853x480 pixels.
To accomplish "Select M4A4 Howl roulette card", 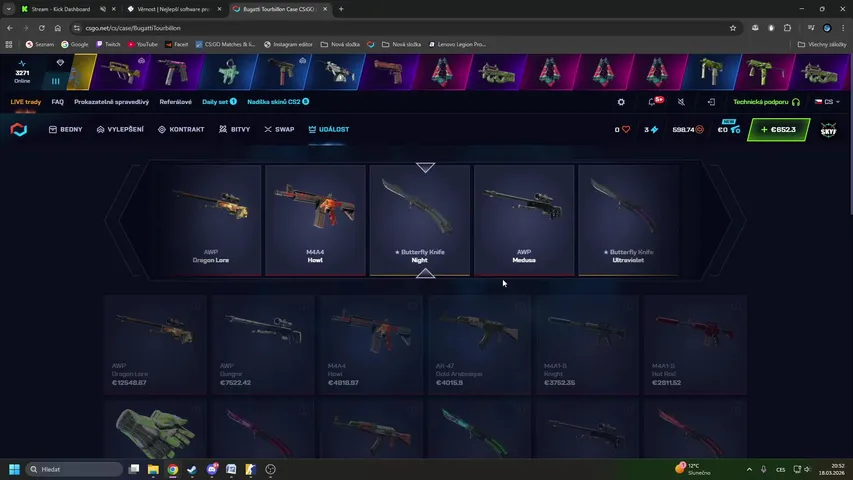I will pyautogui.click(x=315, y=220).
